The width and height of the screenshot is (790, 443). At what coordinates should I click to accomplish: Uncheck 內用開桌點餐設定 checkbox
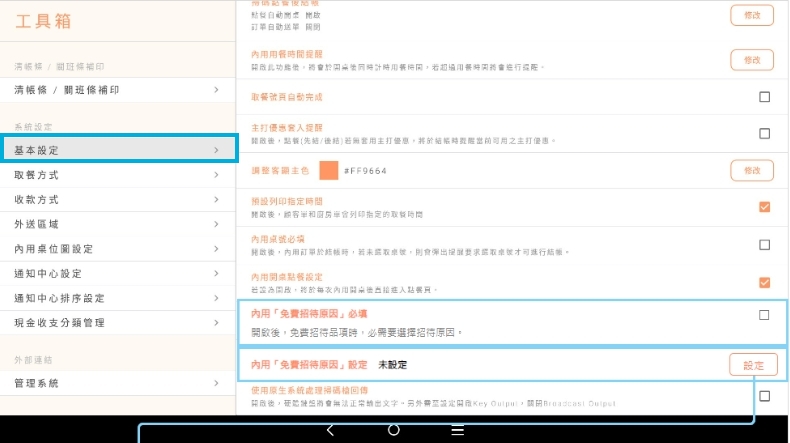click(x=765, y=283)
